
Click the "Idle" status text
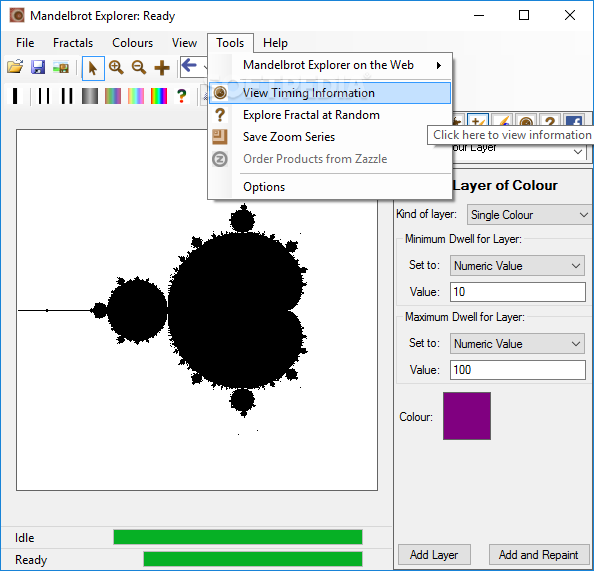coord(25,538)
